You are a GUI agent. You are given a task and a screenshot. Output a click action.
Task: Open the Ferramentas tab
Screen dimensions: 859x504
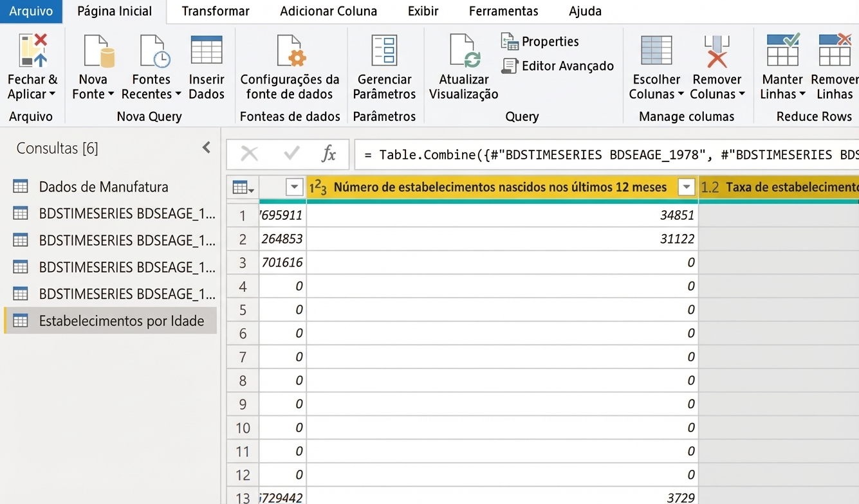pos(504,12)
